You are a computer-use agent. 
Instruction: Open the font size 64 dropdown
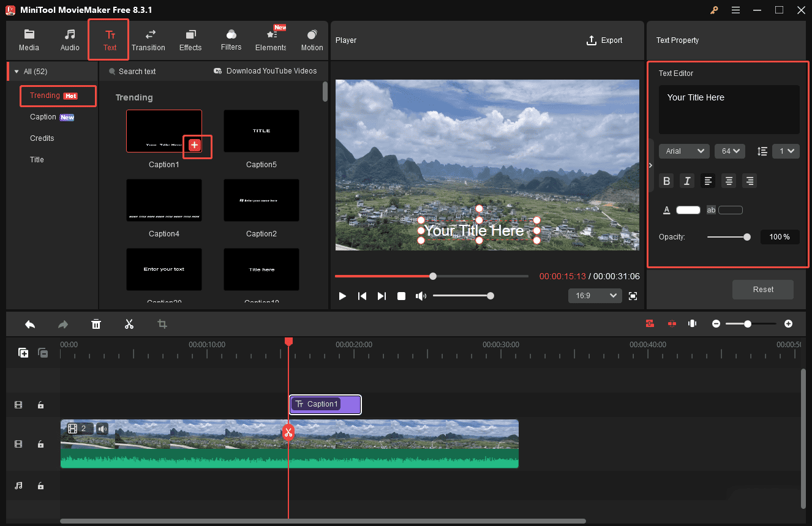tap(730, 151)
